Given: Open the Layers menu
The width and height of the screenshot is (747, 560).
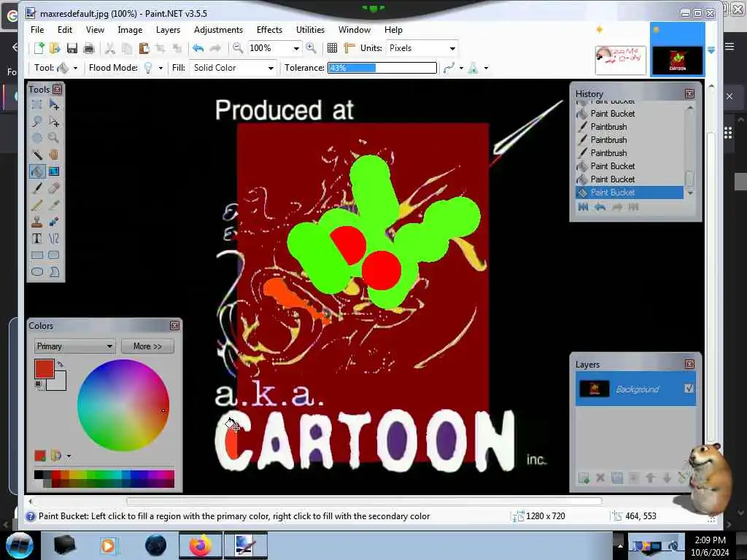Looking at the screenshot, I should pyautogui.click(x=169, y=29).
